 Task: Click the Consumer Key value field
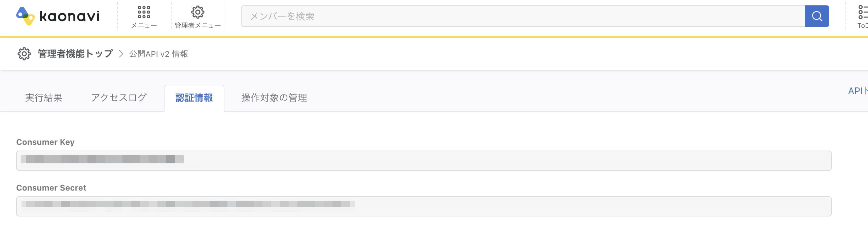pos(424,161)
